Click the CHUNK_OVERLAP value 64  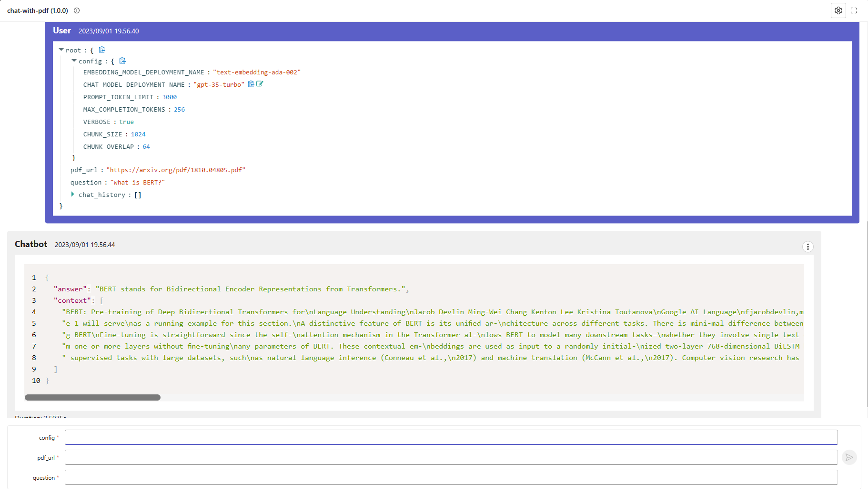[x=146, y=146]
